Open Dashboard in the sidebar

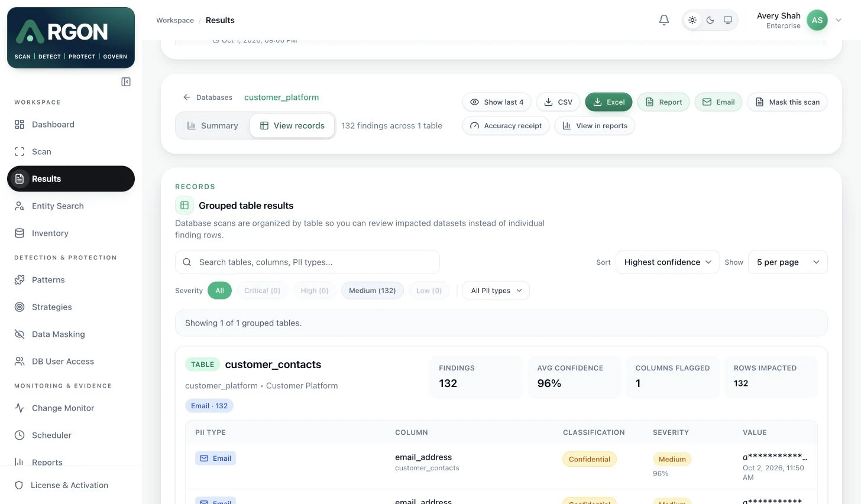[71, 125]
